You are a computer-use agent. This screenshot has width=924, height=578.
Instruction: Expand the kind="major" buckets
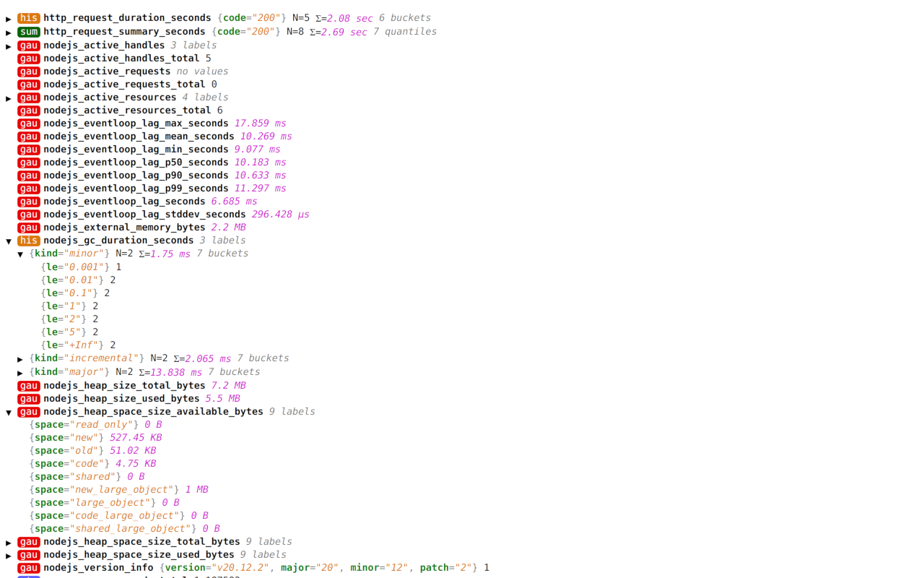click(20, 373)
